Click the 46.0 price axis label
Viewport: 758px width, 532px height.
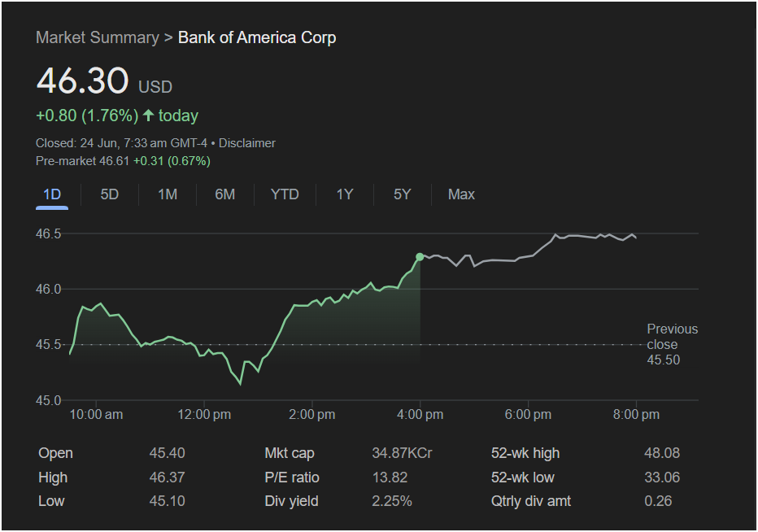tap(48, 290)
